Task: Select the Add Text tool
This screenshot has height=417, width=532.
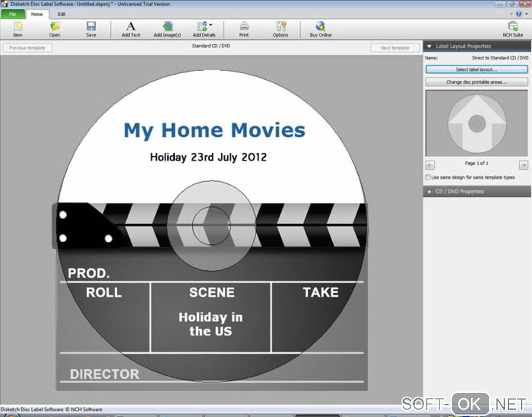Action: click(130, 26)
